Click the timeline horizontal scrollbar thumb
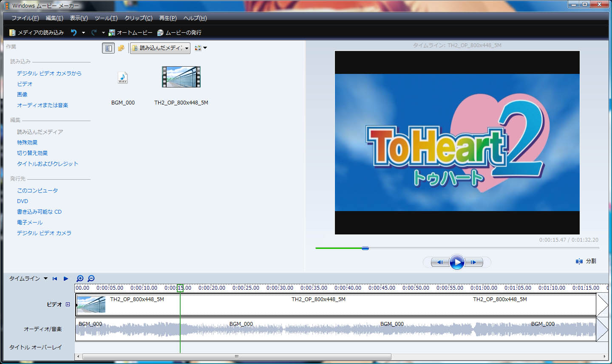The height and width of the screenshot is (364, 612). tap(237, 356)
